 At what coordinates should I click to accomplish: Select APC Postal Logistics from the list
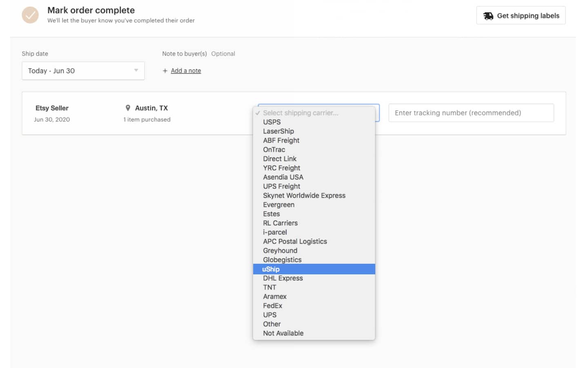(x=295, y=241)
